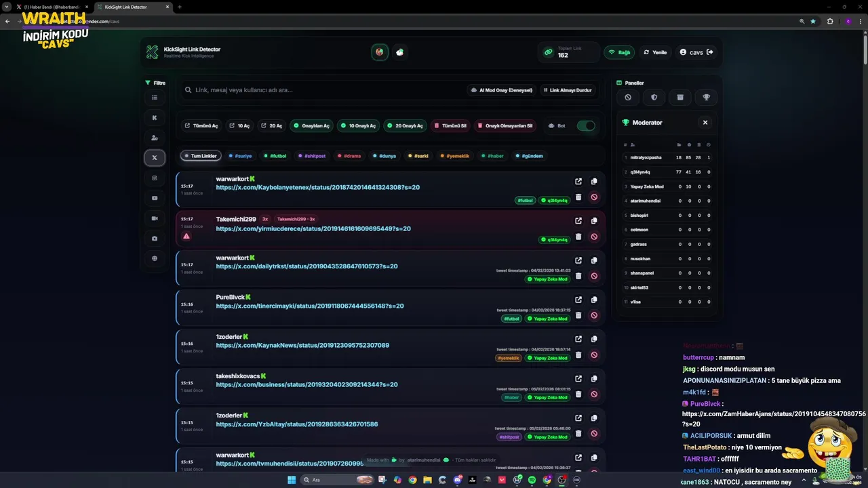868x488 pixels.
Task: Filter by #futbol tag
Action: [x=275, y=156]
